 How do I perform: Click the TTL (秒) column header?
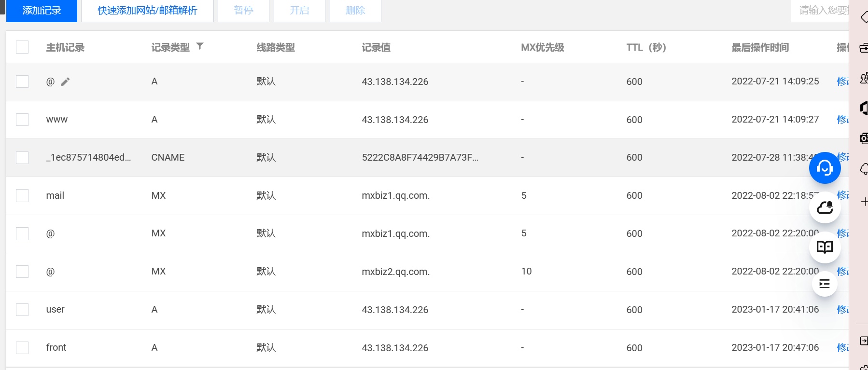646,47
